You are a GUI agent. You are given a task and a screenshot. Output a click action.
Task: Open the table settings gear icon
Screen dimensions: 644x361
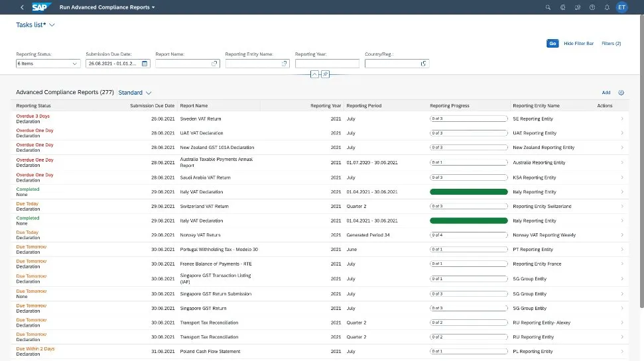(x=621, y=93)
